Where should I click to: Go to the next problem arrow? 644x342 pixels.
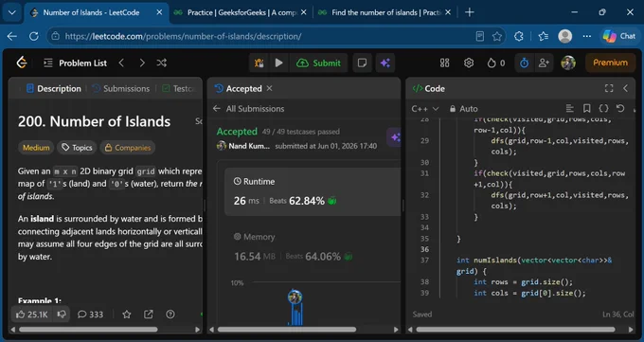[142, 63]
